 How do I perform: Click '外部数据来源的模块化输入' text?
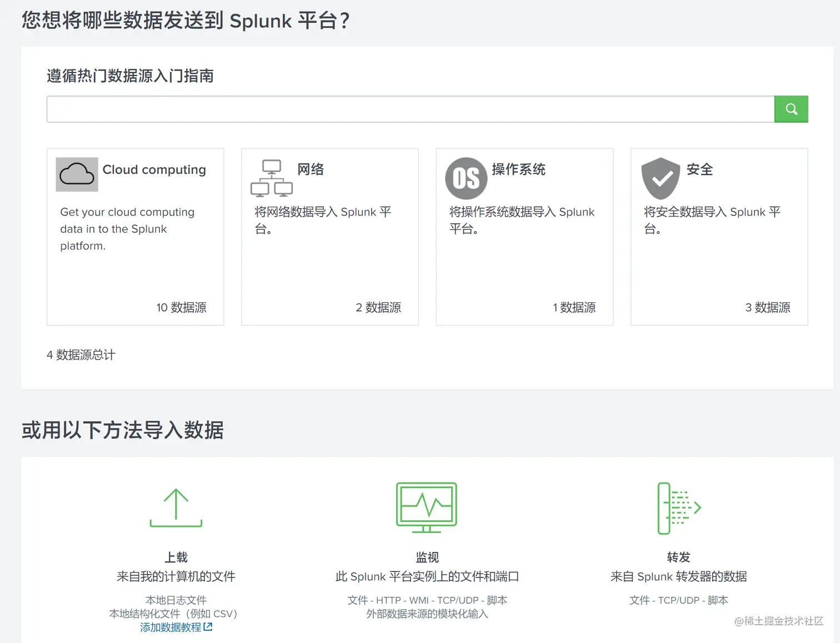[427, 614]
